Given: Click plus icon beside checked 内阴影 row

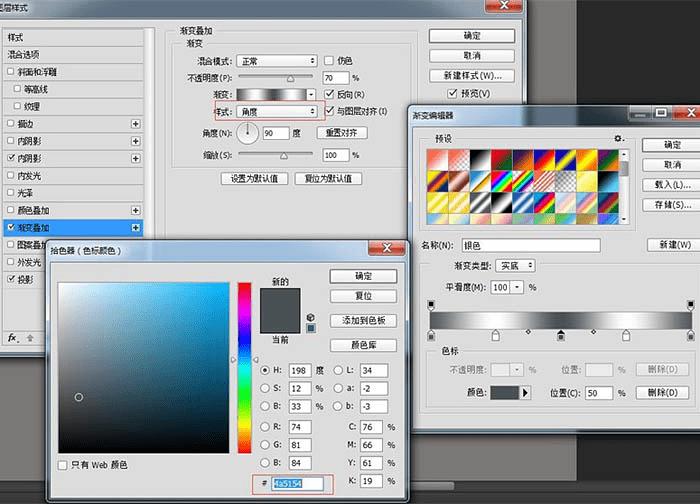Looking at the screenshot, I should [136, 158].
